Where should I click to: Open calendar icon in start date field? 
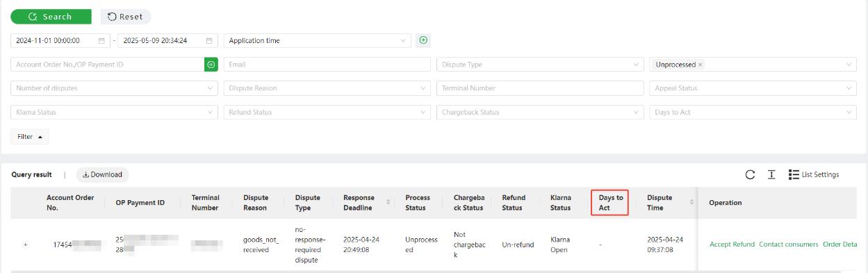(x=101, y=40)
